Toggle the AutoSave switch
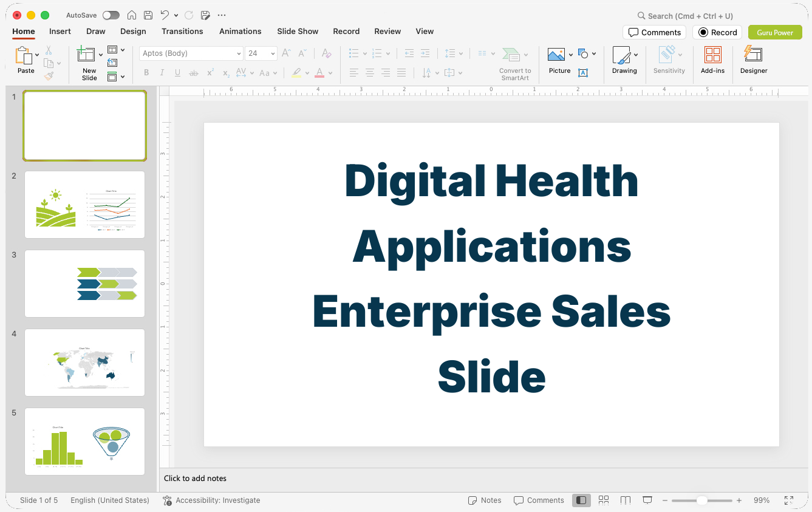The image size is (812, 512). point(111,15)
